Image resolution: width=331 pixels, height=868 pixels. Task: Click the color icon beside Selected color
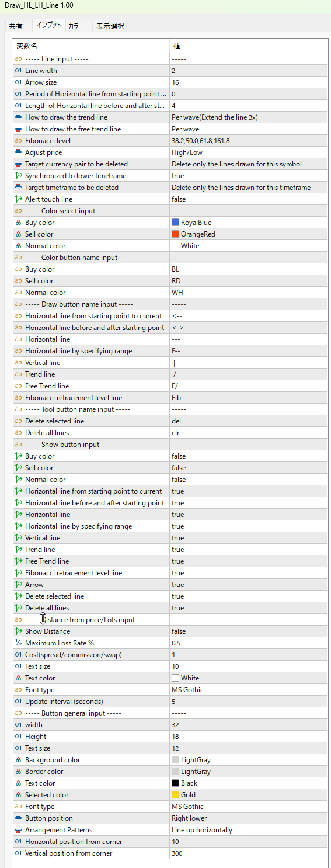tap(18, 795)
